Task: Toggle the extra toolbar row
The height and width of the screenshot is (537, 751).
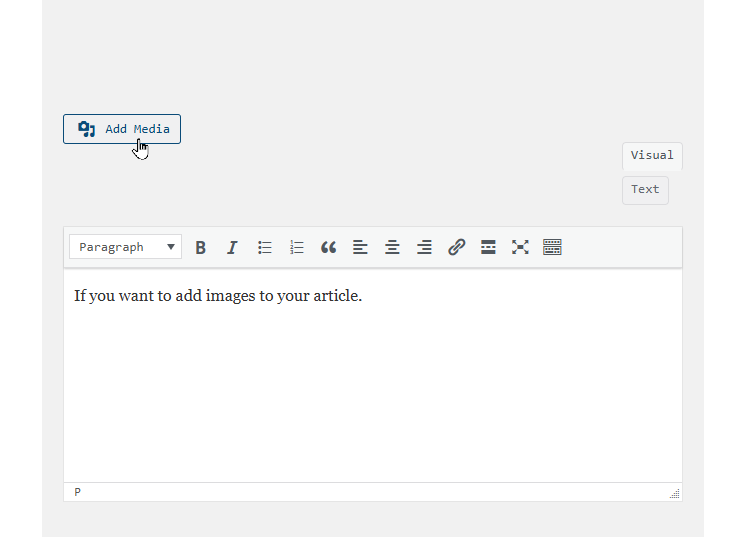Action: pyautogui.click(x=552, y=247)
